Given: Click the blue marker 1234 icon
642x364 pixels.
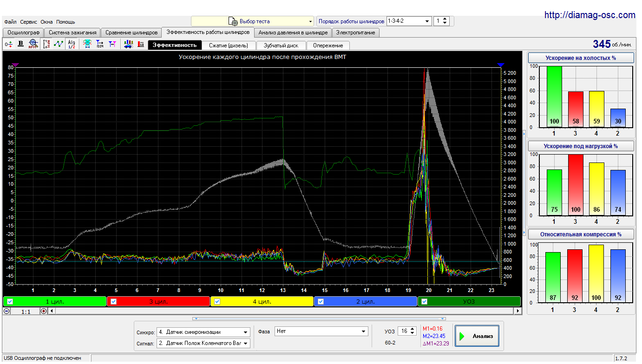Looking at the screenshot, I should click(99, 44).
